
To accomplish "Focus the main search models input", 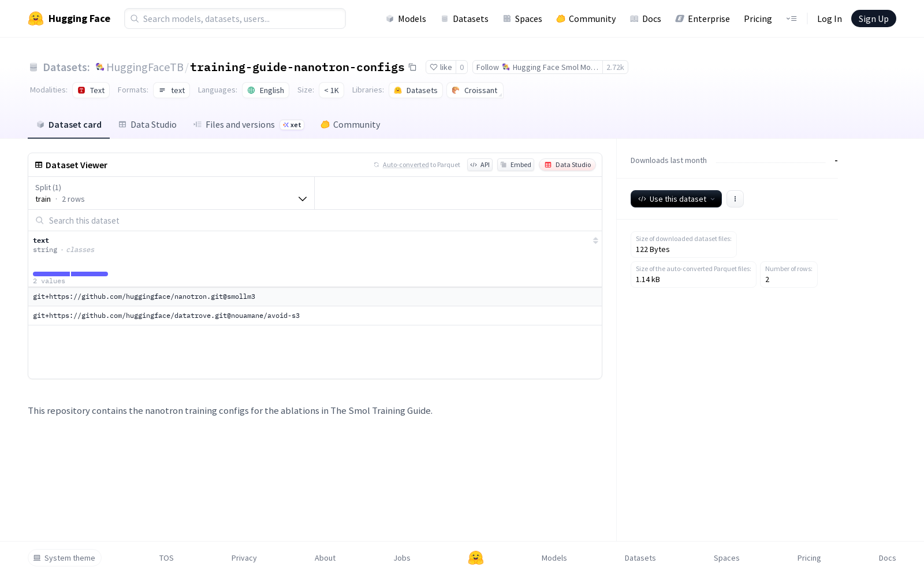I will [235, 18].
